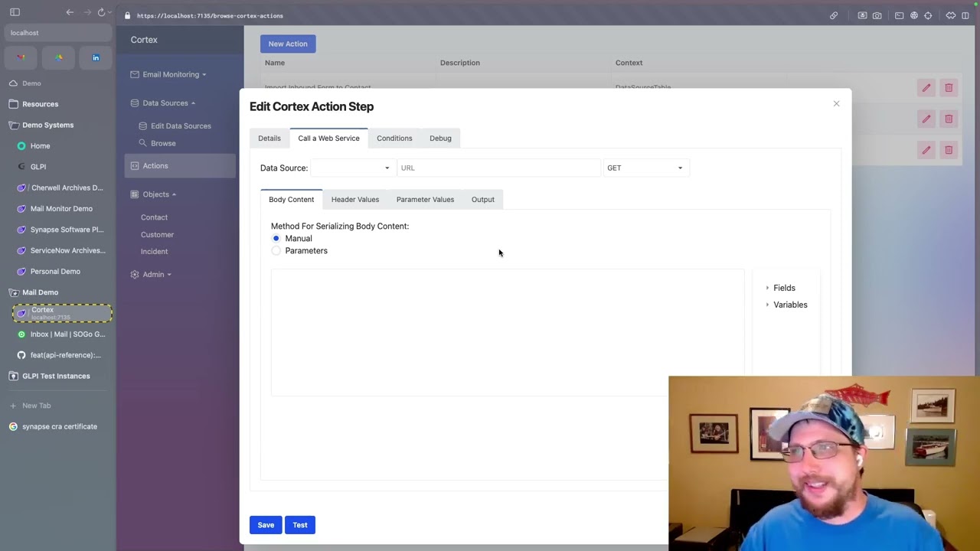Viewport: 980px width, 551px height.
Task: Select the Manual serialization radio button
Action: [x=276, y=239]
